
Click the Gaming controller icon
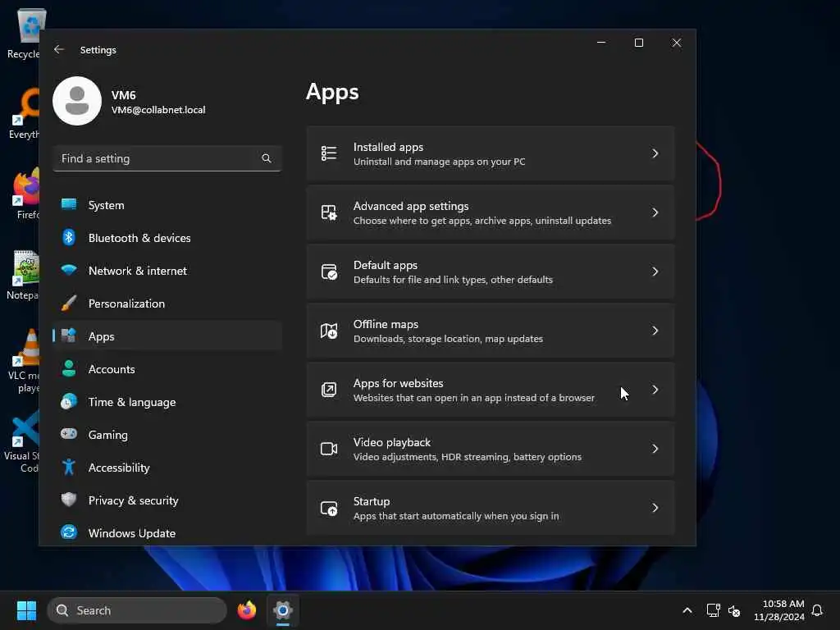pos(69,434)
